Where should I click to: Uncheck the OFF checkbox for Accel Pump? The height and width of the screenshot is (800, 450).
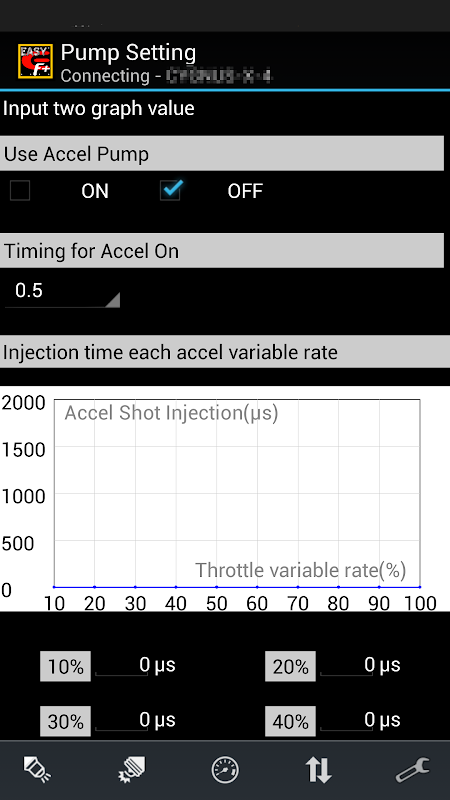[x=170, y=191]
